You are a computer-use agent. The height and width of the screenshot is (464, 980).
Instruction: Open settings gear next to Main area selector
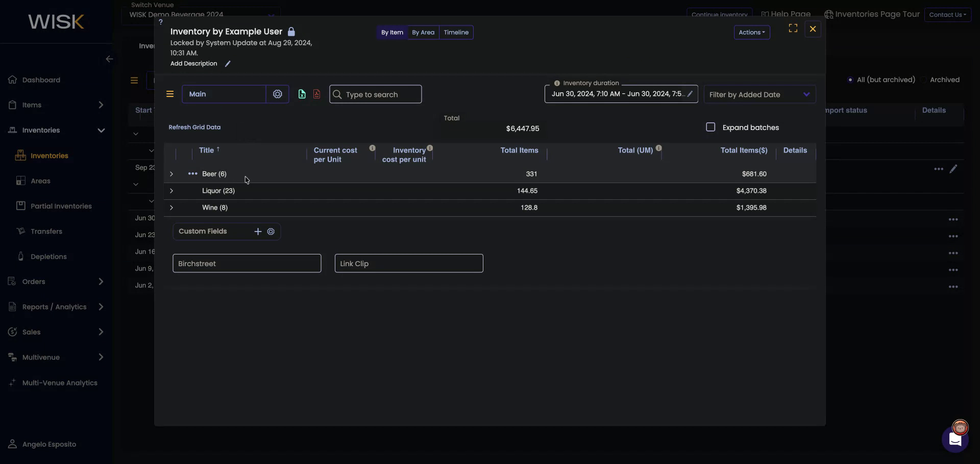278,94
